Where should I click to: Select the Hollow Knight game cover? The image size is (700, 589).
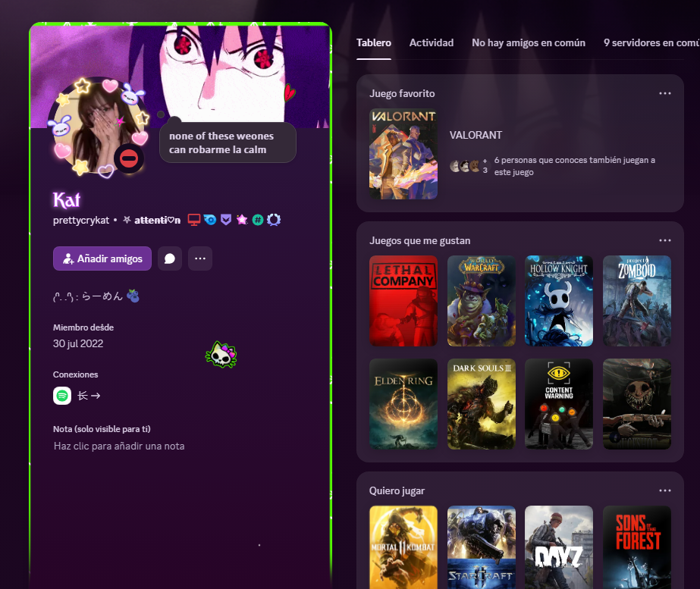[559, 301]
